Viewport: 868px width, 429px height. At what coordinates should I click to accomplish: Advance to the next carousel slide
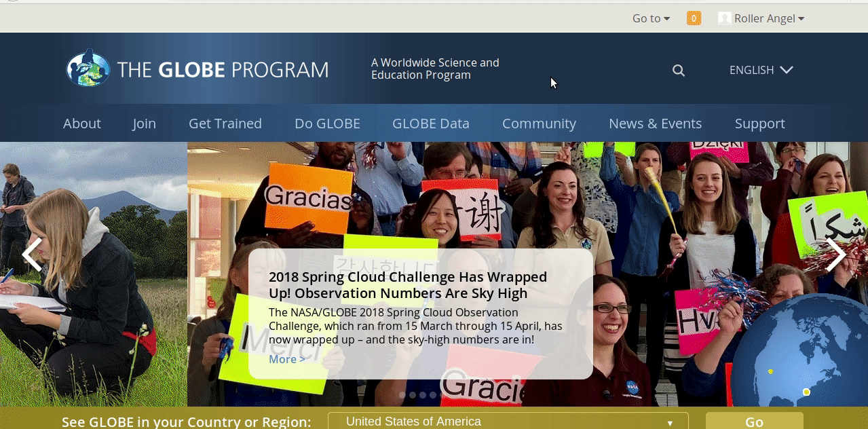[836, 255]
